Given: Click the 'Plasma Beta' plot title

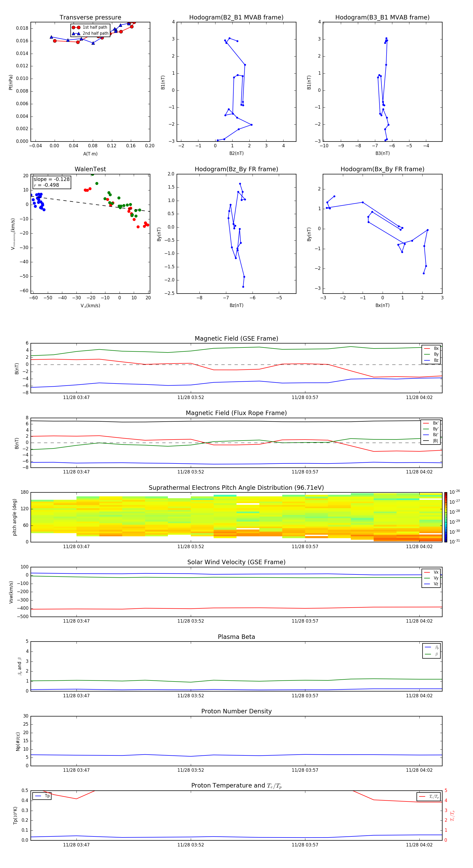Looking at the screenshot, I should click(236, 637).
